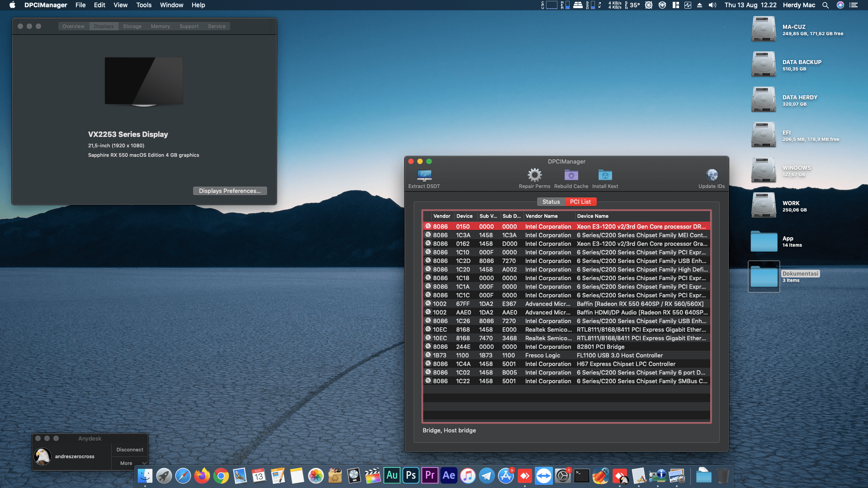Select the High Definition Audio device row
The width and height of the screenshot is (868, 488).
tap(566, 270)
